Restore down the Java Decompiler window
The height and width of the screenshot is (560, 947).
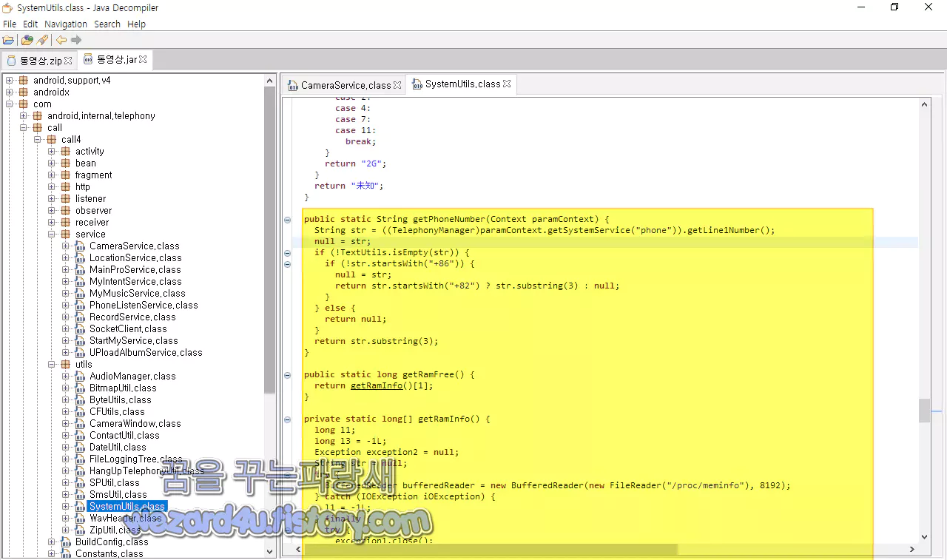click(x=894, y=7)
